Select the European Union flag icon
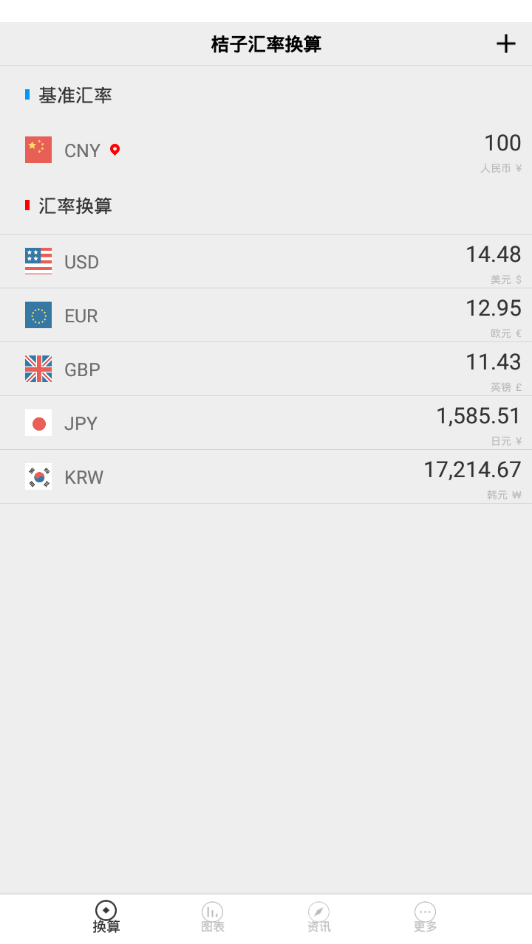532x944 pixels. tap(39, 315)
